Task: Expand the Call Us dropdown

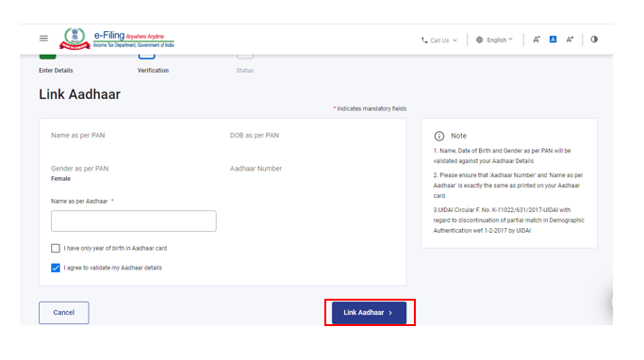Action: [x=439, y=41]
